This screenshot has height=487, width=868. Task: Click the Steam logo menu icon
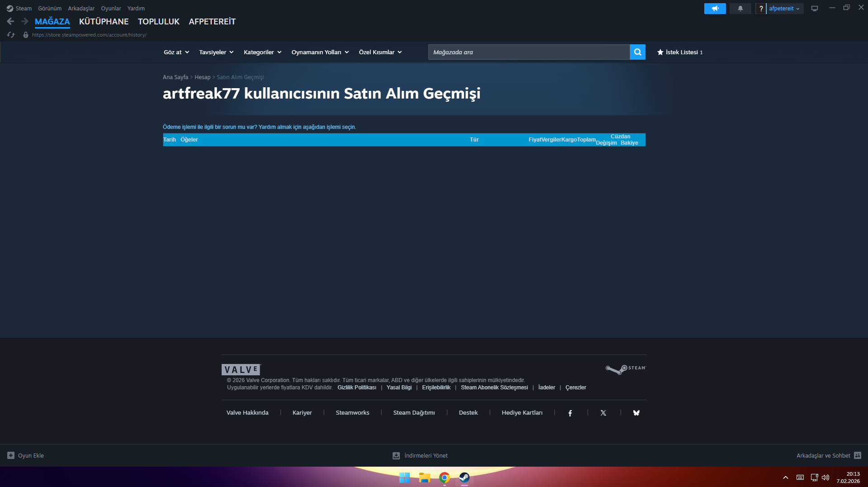point(10,9)
